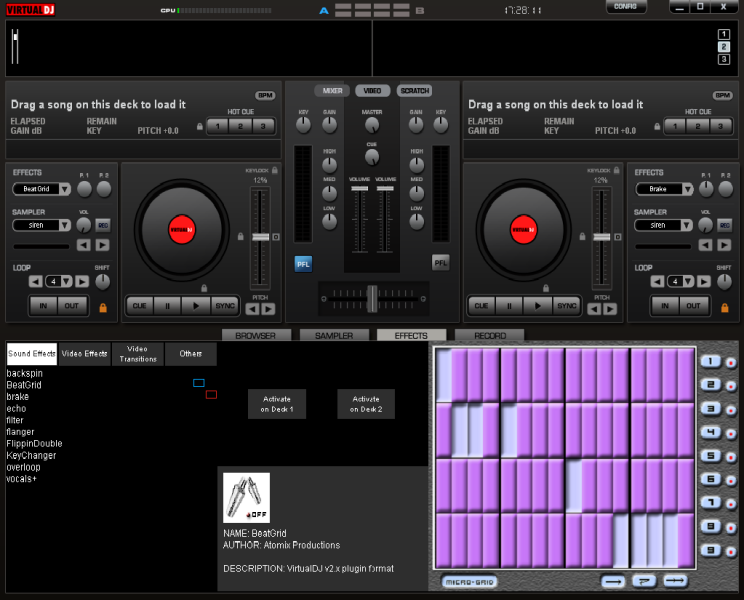744x600 pixels.
Task: Pause the right deck
Action: click(510, 306)
